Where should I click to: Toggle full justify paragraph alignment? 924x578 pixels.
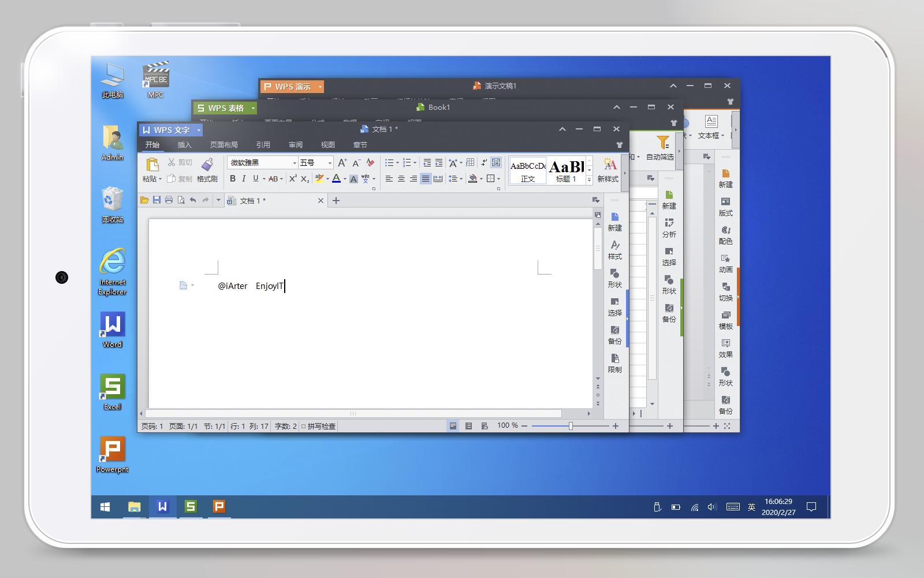(426, 179)
